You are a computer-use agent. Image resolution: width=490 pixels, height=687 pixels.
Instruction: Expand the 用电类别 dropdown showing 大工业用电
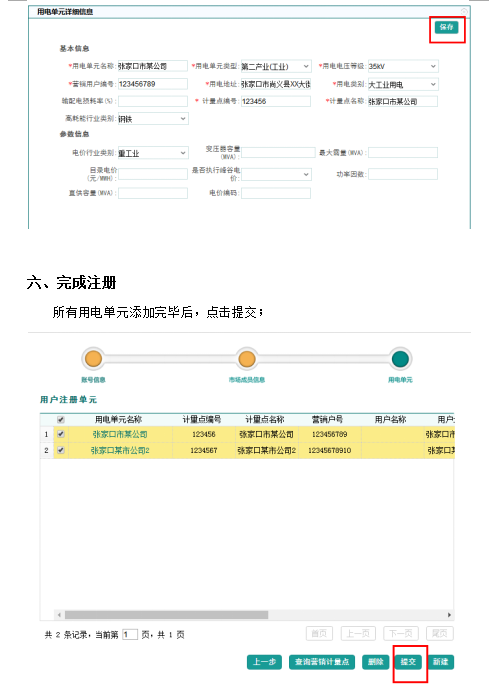(x=403, y=84)
